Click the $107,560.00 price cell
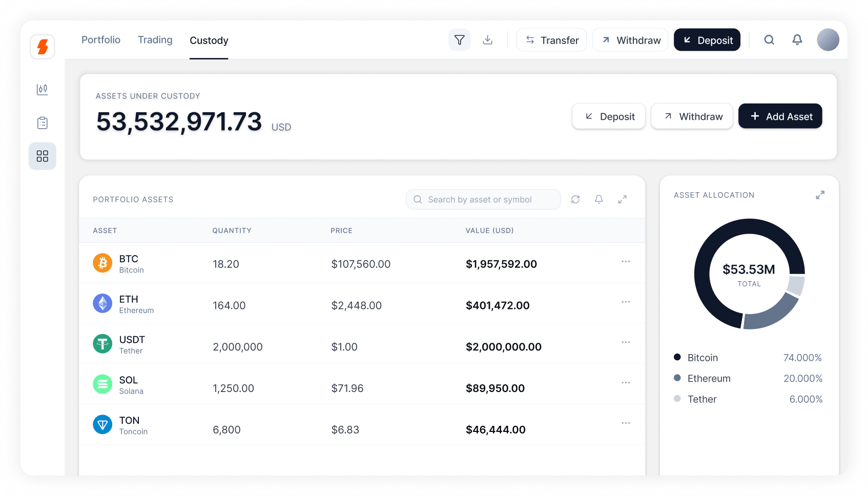The width and height of the screenshot is (868, 496). (x=361, y=264)
